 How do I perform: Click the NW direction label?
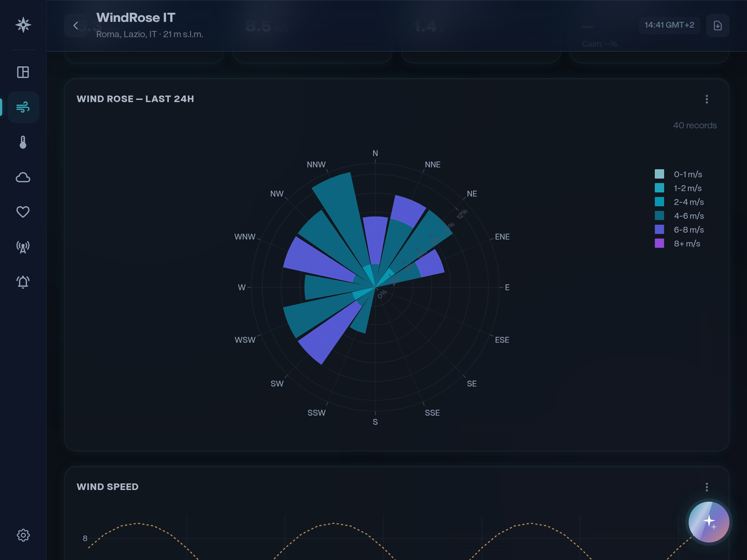click(x=277, y=194)
